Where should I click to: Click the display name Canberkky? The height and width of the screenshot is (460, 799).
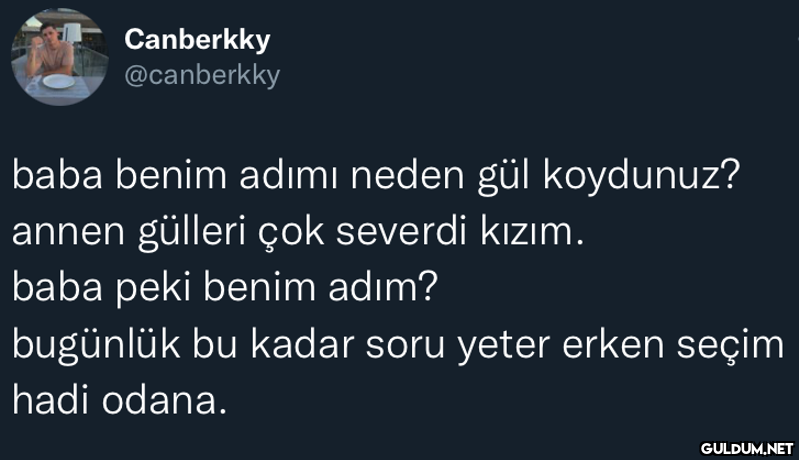tap(197, 40)
